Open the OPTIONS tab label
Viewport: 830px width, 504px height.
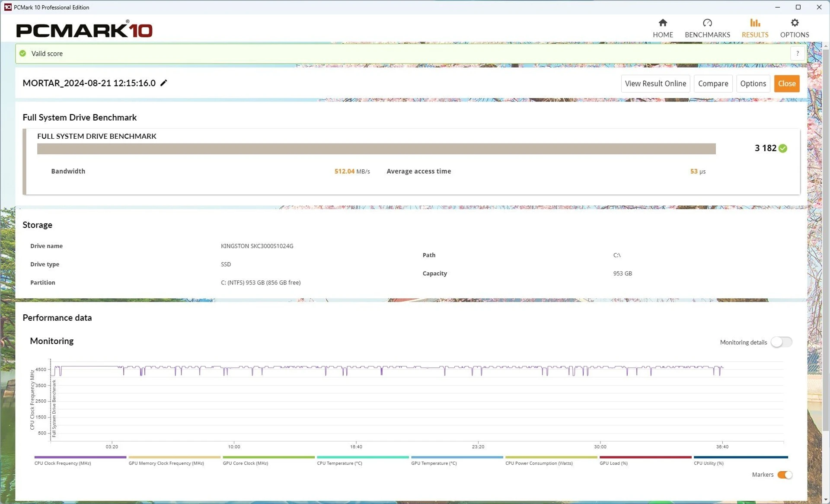(x=795, y=35)
